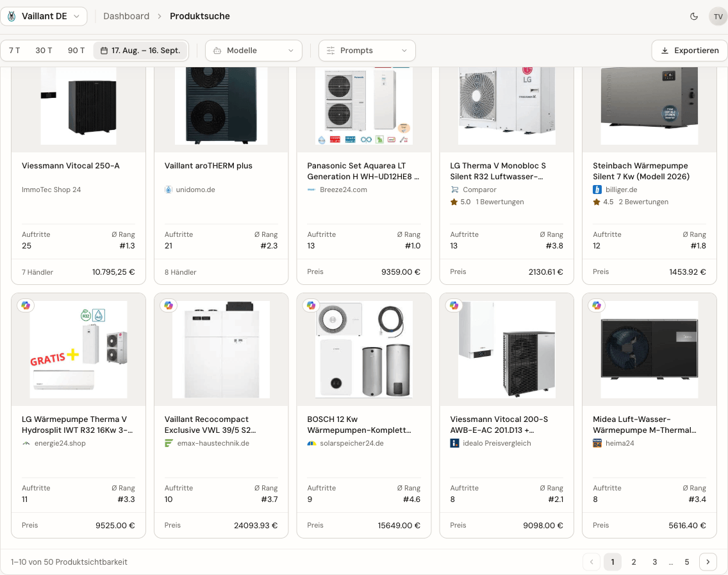Screen dimensions: 728x575
Task: Go to the next results page arrow
Action: click(707, 562)
